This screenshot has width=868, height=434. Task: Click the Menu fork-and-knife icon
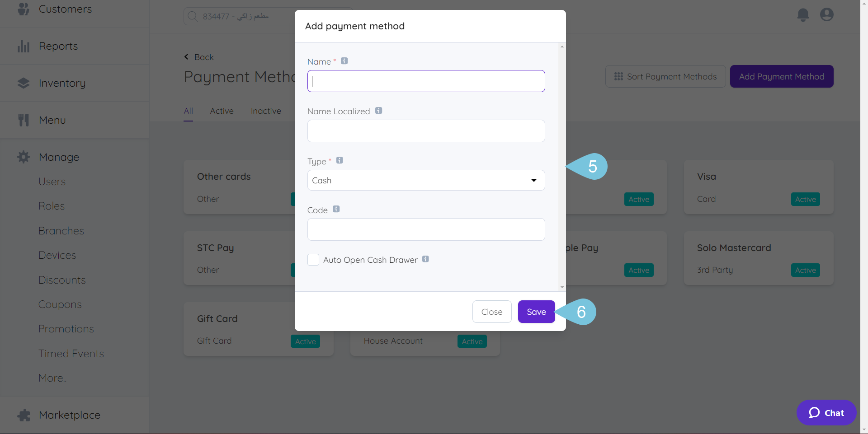coord(23,119)
